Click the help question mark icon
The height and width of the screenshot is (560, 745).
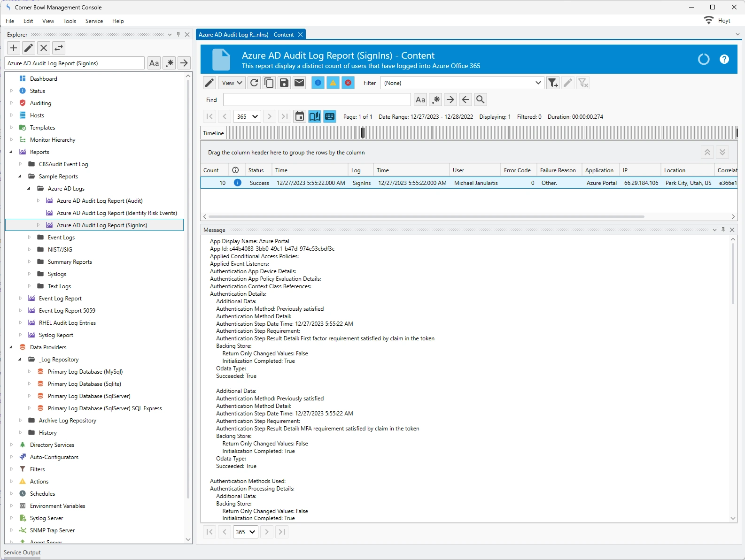724,59
